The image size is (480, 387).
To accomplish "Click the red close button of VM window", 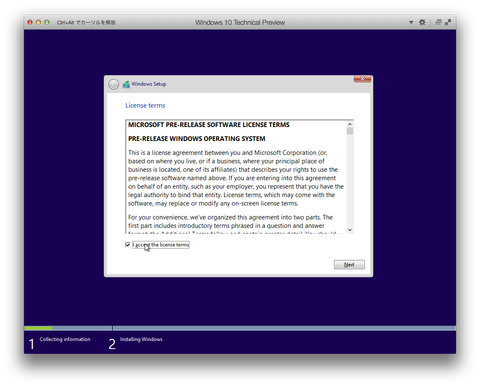I will click(30, 22).
